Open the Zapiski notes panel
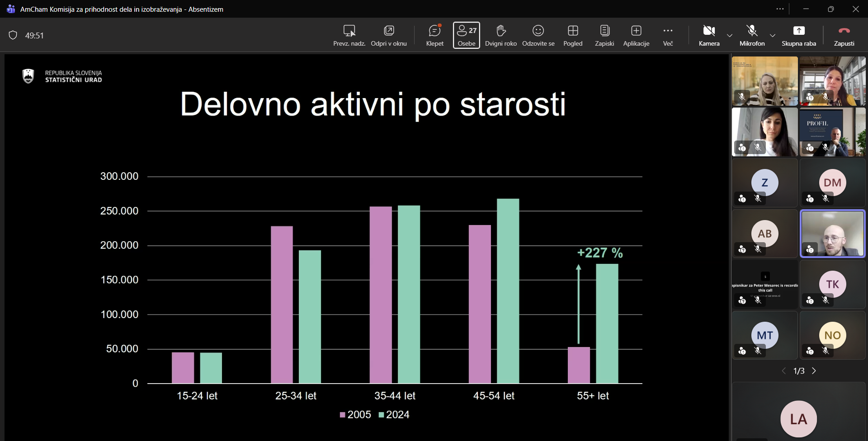Viewport: 868px width, 441px height. point(604,35)
